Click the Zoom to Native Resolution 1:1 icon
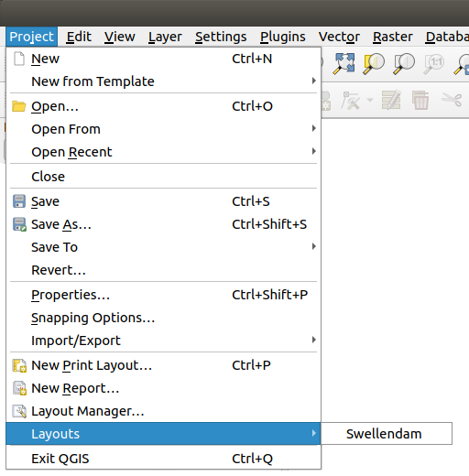469x476 pixels. coord(433,64)
